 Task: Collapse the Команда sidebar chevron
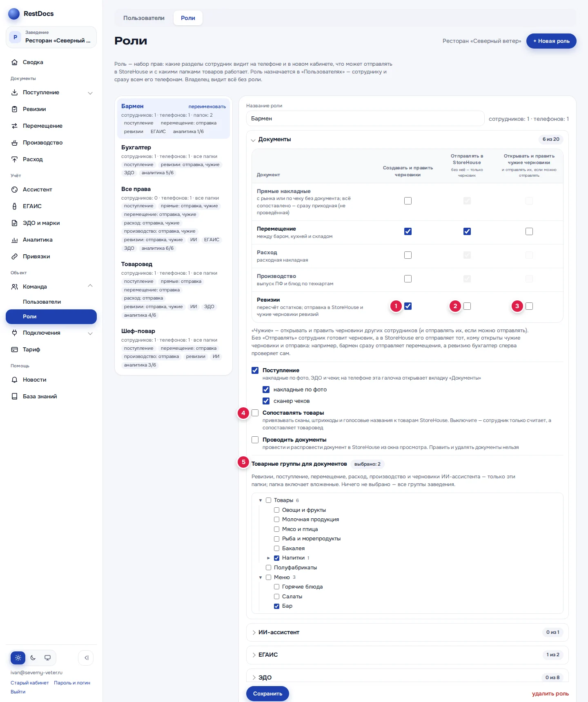90,286
